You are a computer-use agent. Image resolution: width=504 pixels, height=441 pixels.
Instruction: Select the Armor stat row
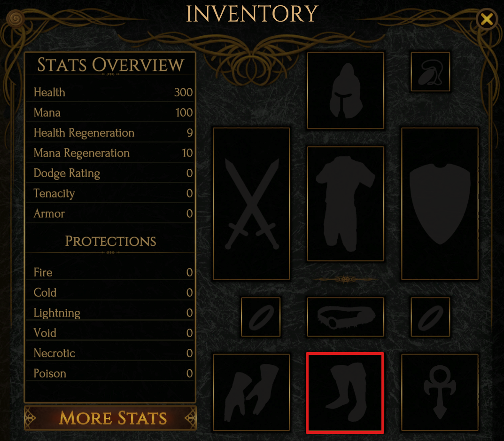(x=110, y=213)
